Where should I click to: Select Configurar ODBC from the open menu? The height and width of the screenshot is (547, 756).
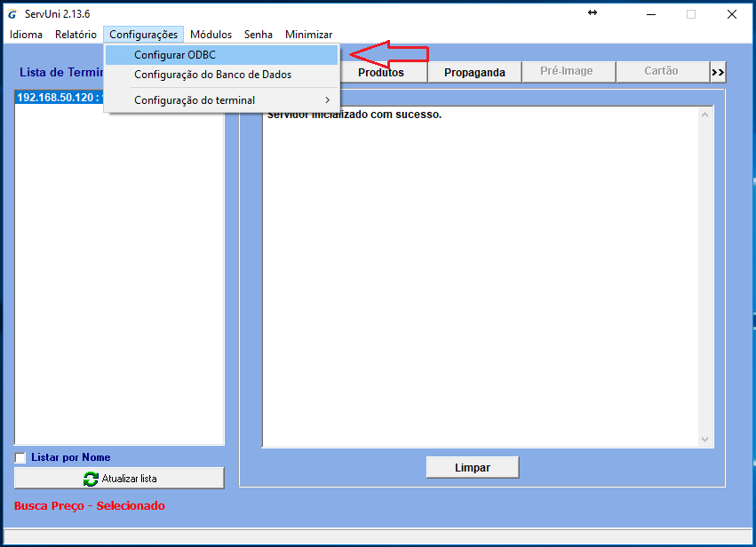pos(175,54)
